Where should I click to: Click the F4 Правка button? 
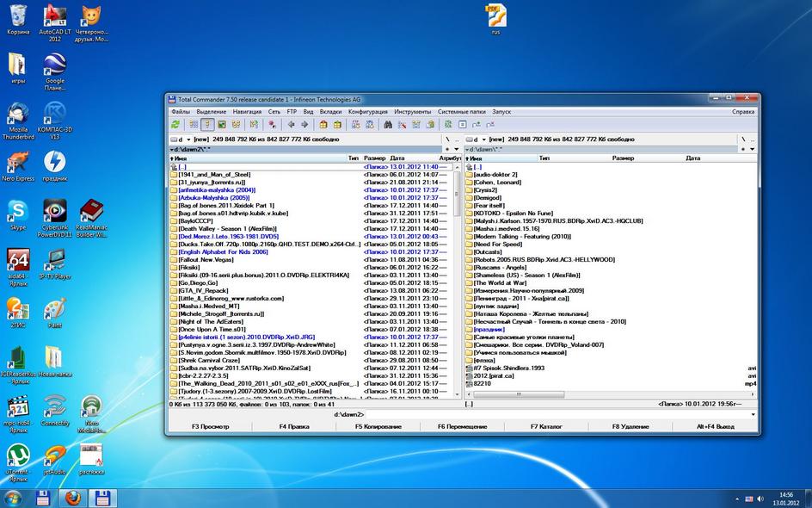(294, 426)
